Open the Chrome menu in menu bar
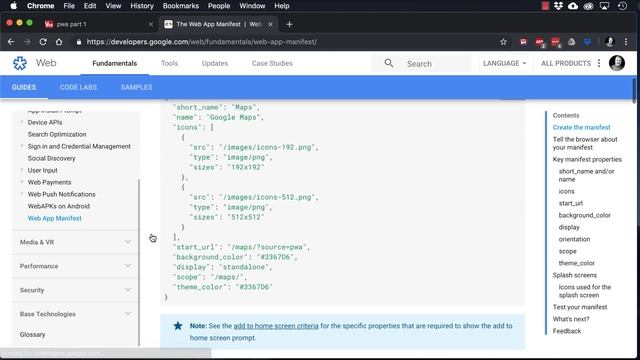Viewport: 640px width, 360px height. pyautogui.click(x=40, y=6)
